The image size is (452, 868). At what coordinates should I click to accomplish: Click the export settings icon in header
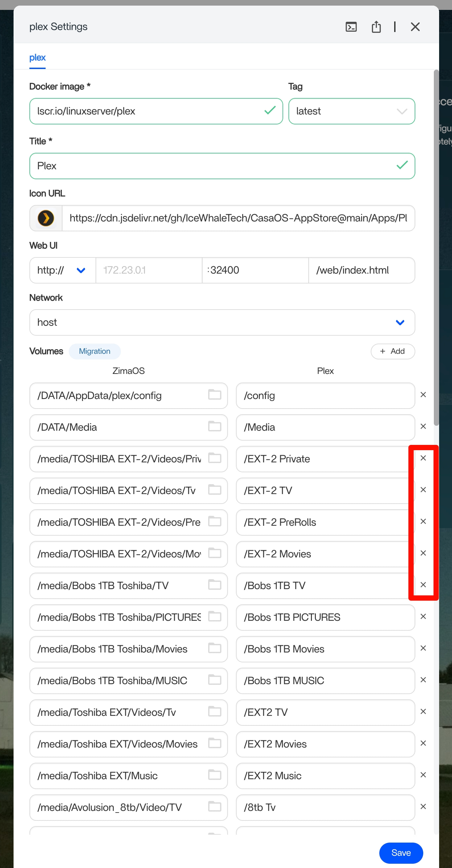(376, 27)
